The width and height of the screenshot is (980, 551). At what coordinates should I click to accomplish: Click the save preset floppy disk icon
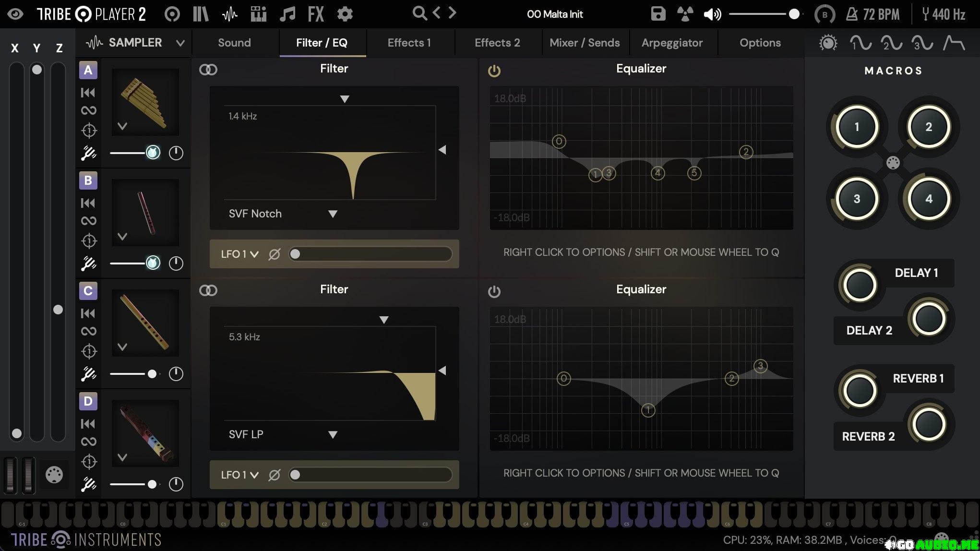pyautogui.click(x=658, y=14)
